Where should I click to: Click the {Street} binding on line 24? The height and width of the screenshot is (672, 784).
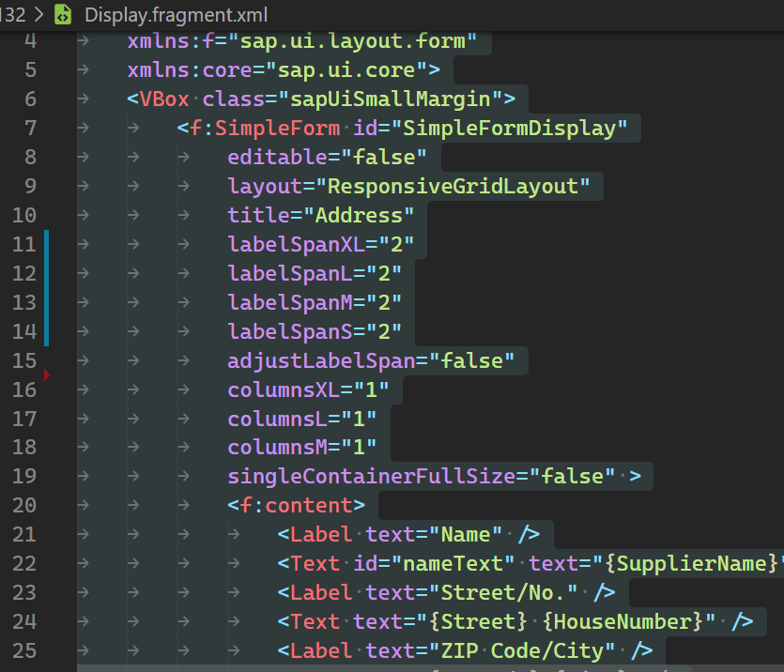coord(478,622)
